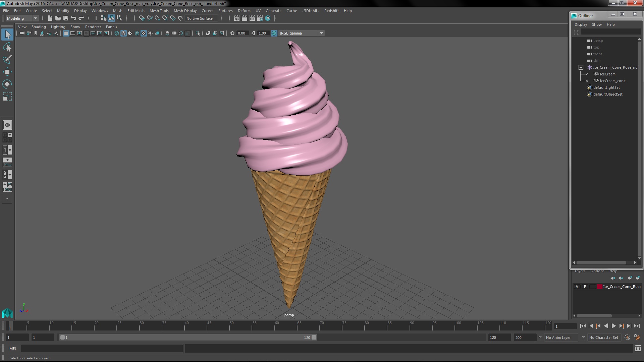This screenshot has height=362, width=644.
Task: Toggle snap to grids
Action: [142, 18]
